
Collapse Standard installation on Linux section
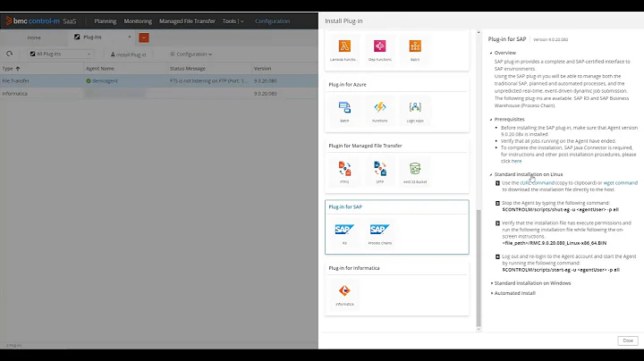click(x=491, y=174)
